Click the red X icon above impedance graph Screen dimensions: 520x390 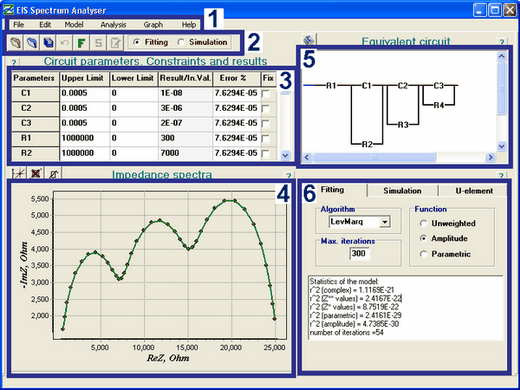coord(36,173)
